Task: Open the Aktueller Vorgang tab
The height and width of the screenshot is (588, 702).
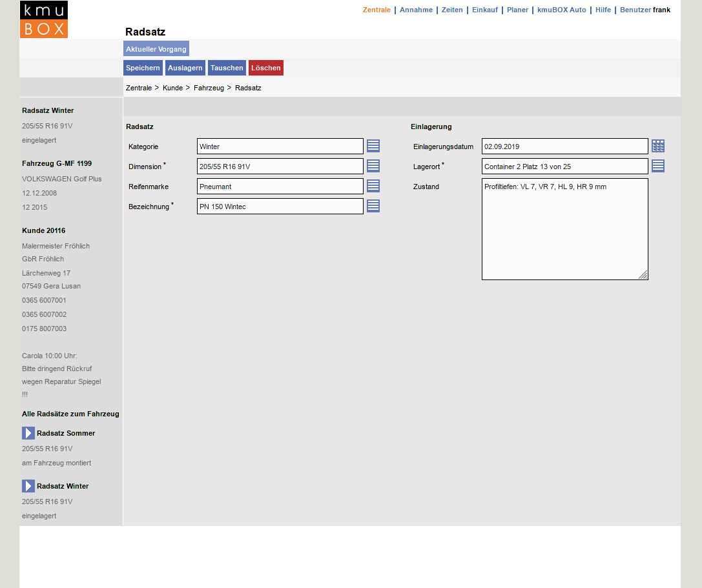Action: pyautogui.click(x=156, y=49)
